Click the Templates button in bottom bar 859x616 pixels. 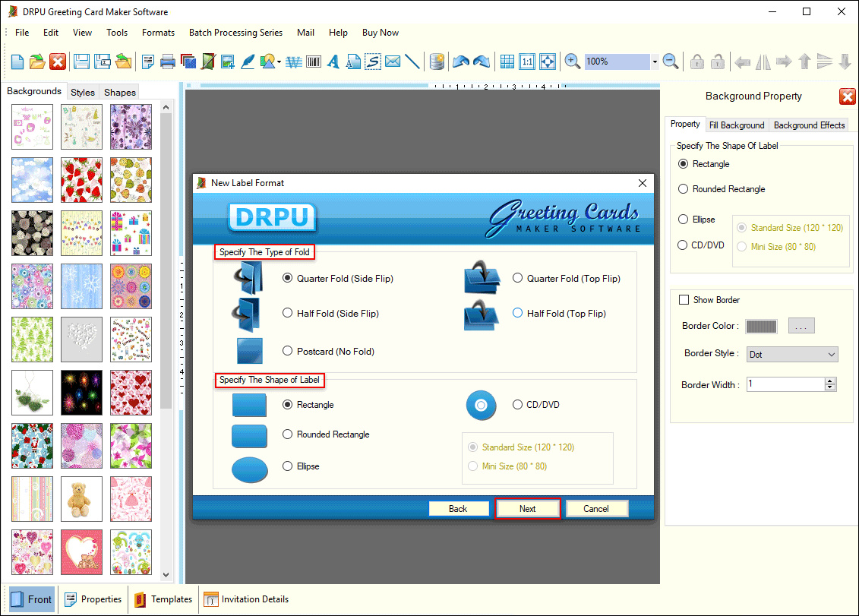click(x=164, y=599)
